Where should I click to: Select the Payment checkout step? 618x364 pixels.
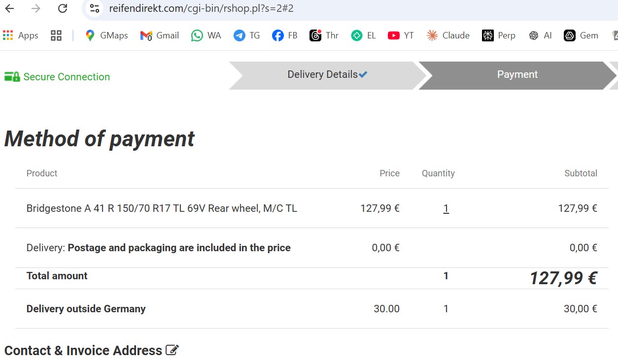coord(517,75)
